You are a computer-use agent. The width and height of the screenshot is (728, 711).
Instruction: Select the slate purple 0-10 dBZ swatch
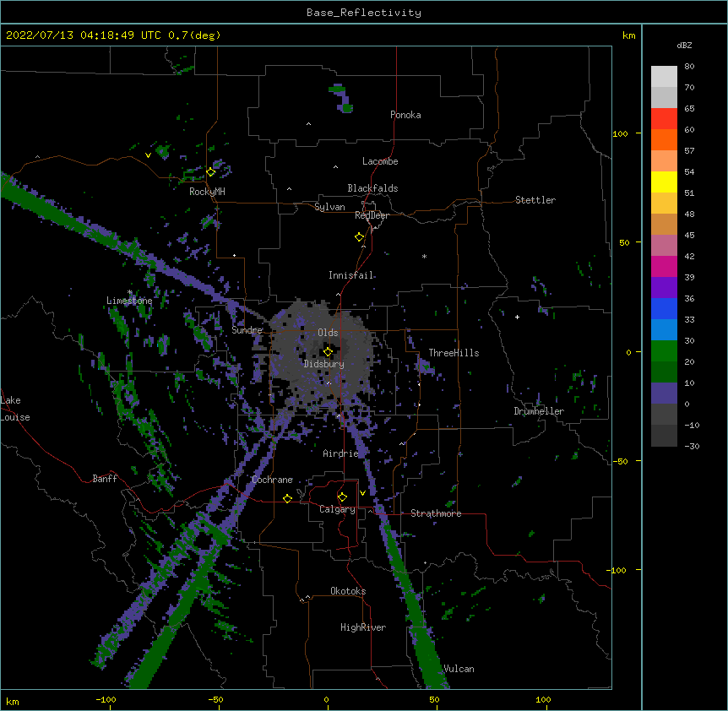[x=664, y=393]
